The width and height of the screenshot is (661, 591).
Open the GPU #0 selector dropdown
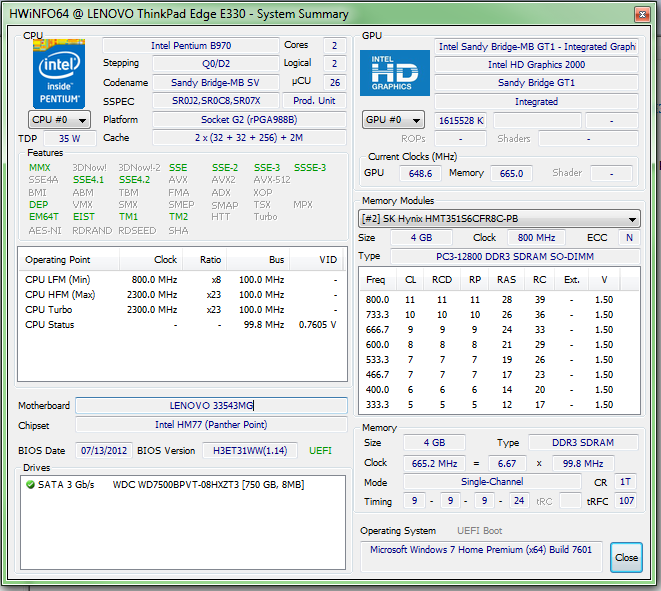(x=393, y=120)
